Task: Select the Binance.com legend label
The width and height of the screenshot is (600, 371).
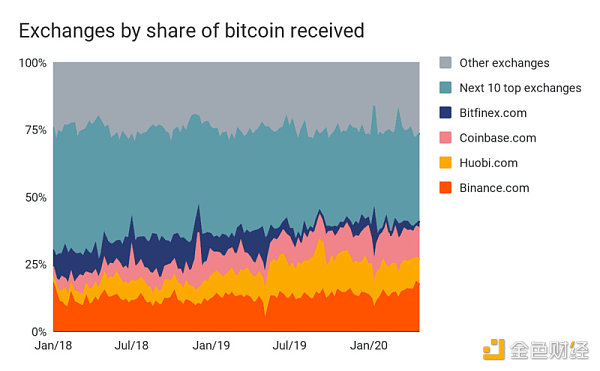Action: (x=494, y=188)
